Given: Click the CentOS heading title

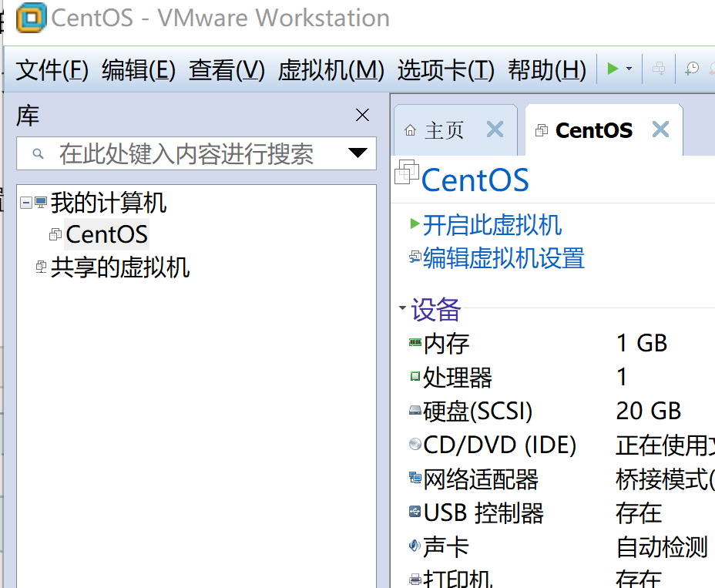Looking at the screenshot, I should tap(475, 180).
